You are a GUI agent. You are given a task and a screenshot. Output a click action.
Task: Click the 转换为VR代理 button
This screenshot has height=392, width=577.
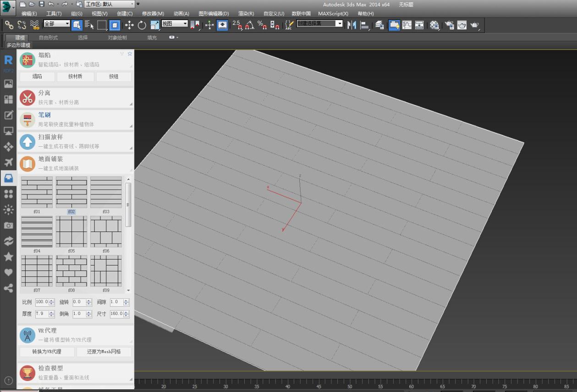47,352
